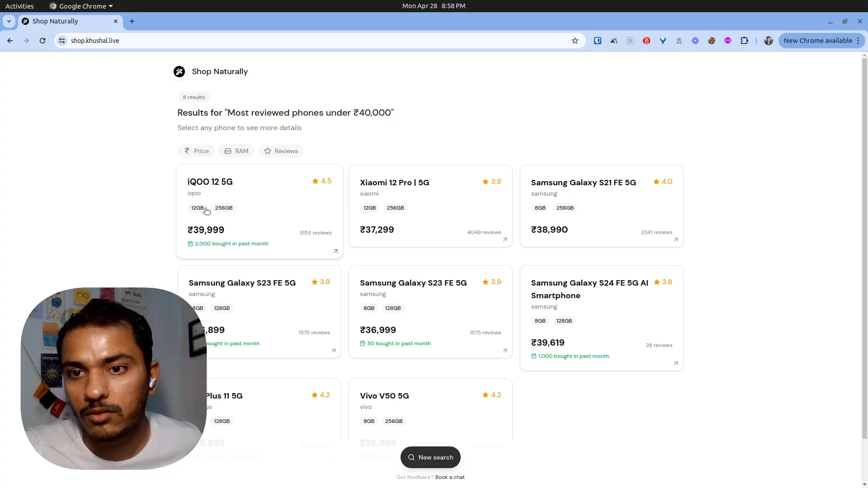Click price ₹39,619 on Galaxy S24 FE card
The width and height of the screenshot is (868, 488).
point(548,343)
